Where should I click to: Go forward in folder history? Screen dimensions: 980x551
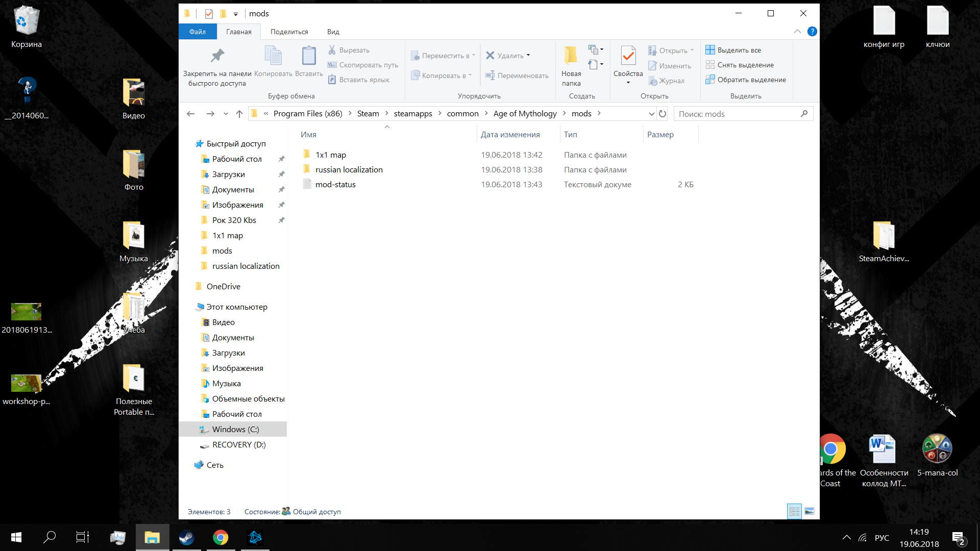point(210,114)
